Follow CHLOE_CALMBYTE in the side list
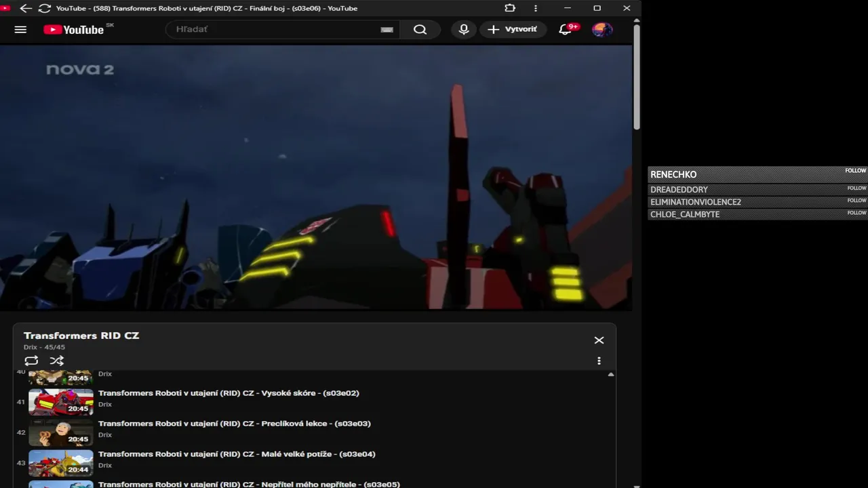868x488 pixels. [x=856, y=213]
